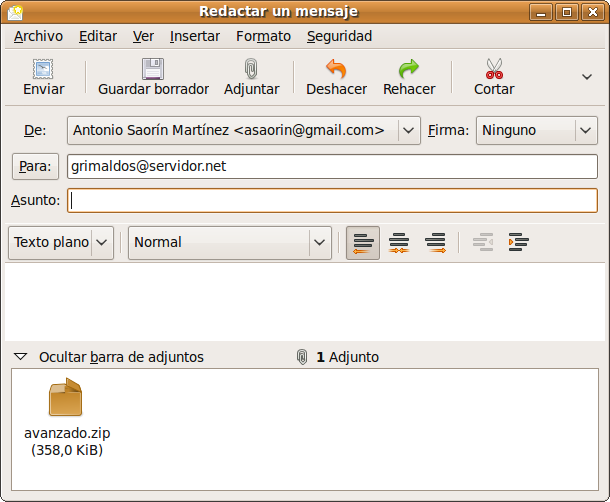Toggle right text alignment
This screenshot has width=610, height=502.
click(435, 242)
